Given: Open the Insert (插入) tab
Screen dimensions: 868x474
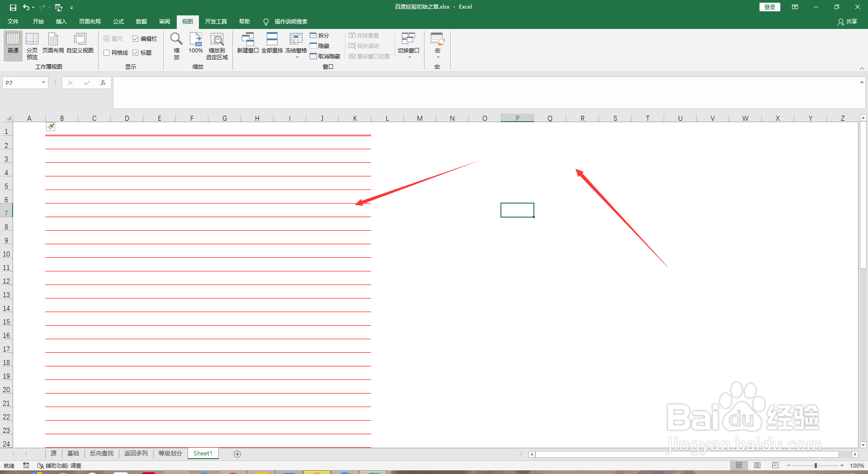Looking at the screenshot, I should [x=61, y=22].
